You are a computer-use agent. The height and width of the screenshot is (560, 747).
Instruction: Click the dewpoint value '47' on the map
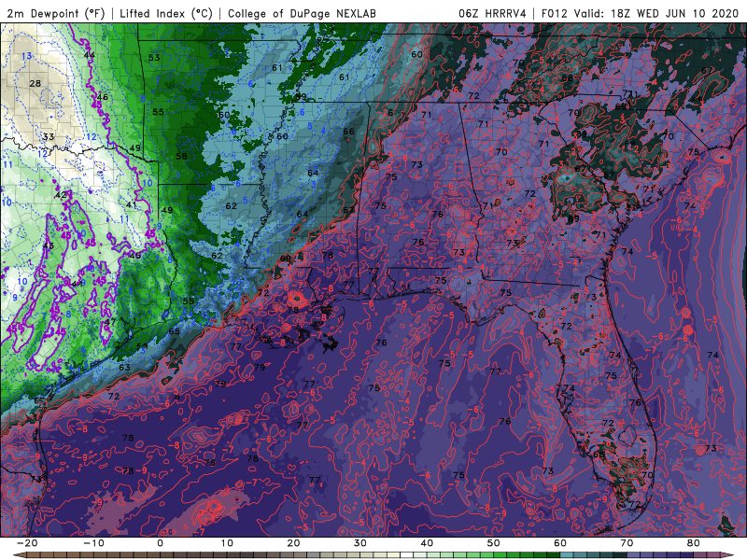110,322
